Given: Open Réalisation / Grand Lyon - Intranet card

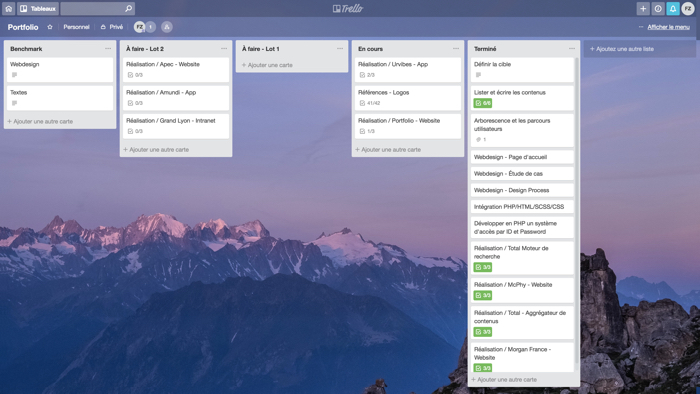Looking at the screenshot, I should point(176,126).
